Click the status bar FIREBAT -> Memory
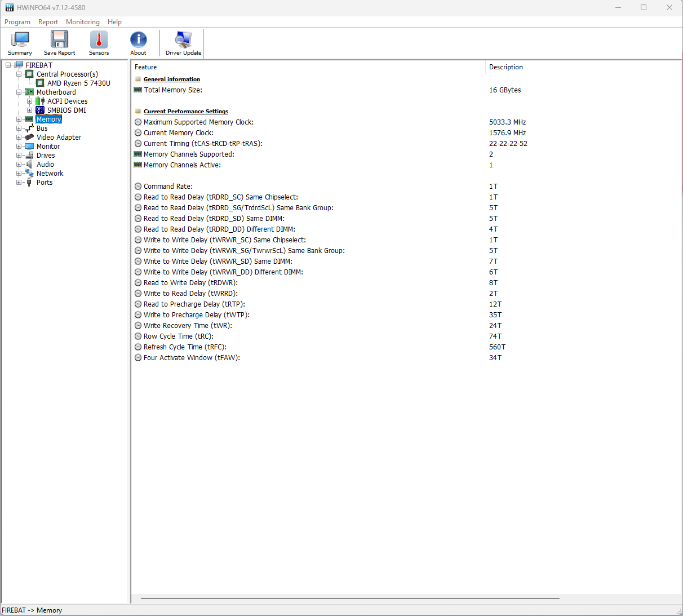This screenshot has height=616, width=683. 32,610
